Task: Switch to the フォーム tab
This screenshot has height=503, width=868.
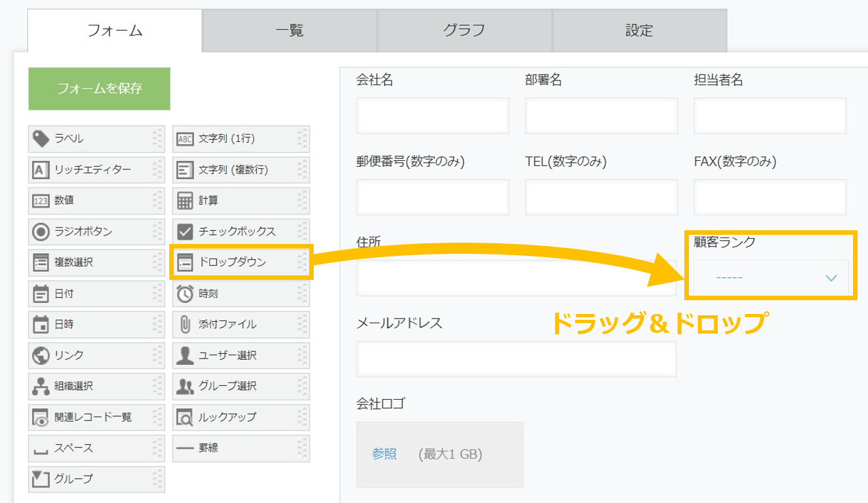Action: [115, 30]
